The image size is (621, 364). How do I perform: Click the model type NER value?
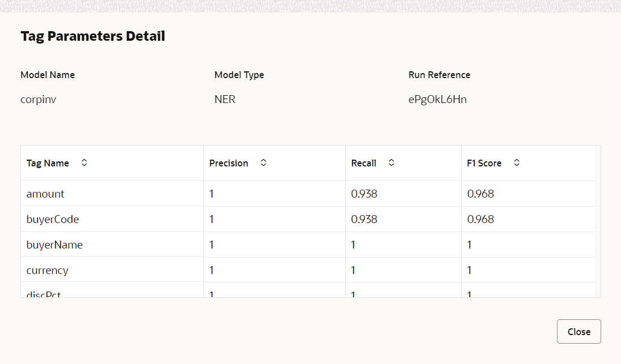tap(224, 99)
